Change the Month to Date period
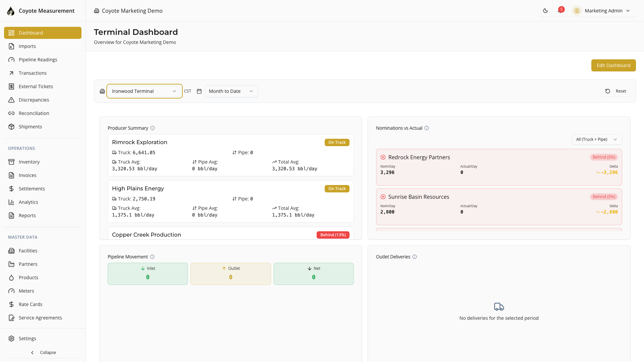The height and width of the screenshot is (362, 644). point(231,91)
